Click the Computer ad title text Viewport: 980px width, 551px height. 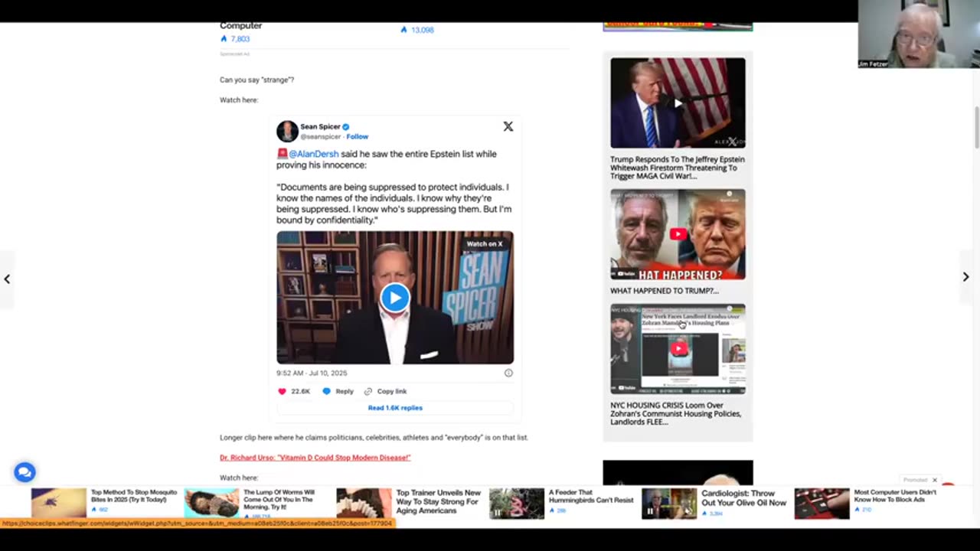coord(240,26)
